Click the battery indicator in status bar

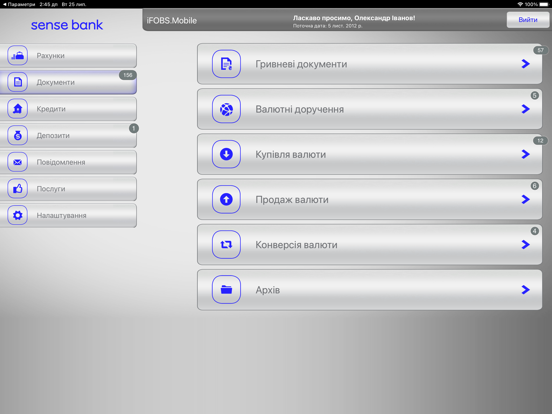click(x=544, y=4)
